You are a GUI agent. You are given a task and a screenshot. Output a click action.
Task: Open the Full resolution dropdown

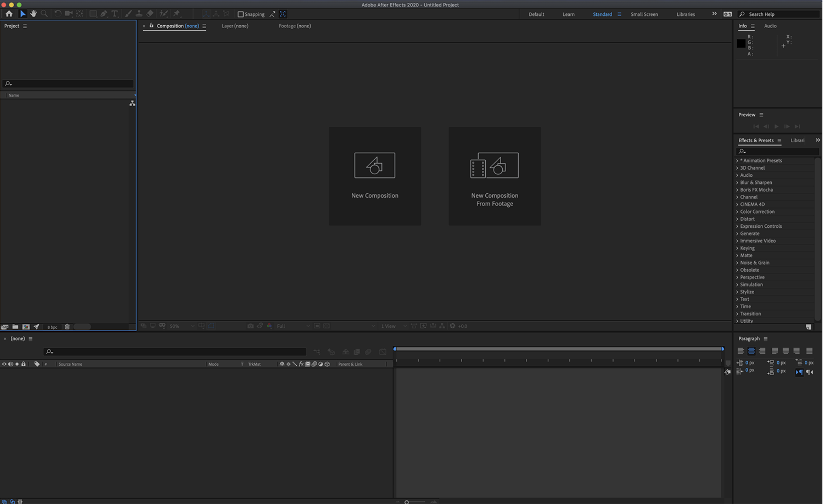(x=293, y=326)
